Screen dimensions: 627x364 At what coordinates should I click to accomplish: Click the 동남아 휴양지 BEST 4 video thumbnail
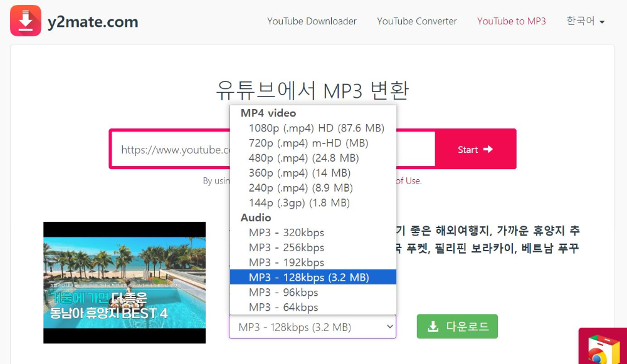124,283
